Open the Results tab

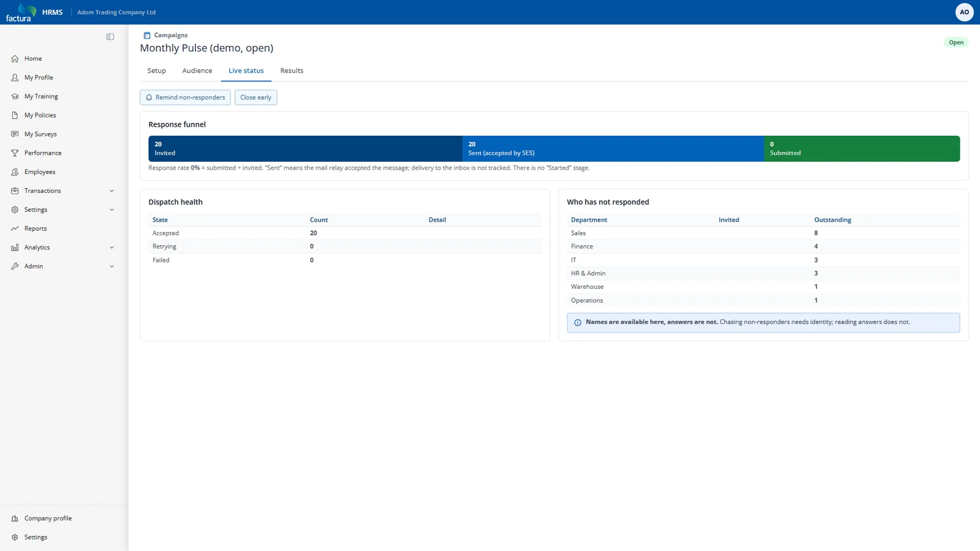[292, 71]
